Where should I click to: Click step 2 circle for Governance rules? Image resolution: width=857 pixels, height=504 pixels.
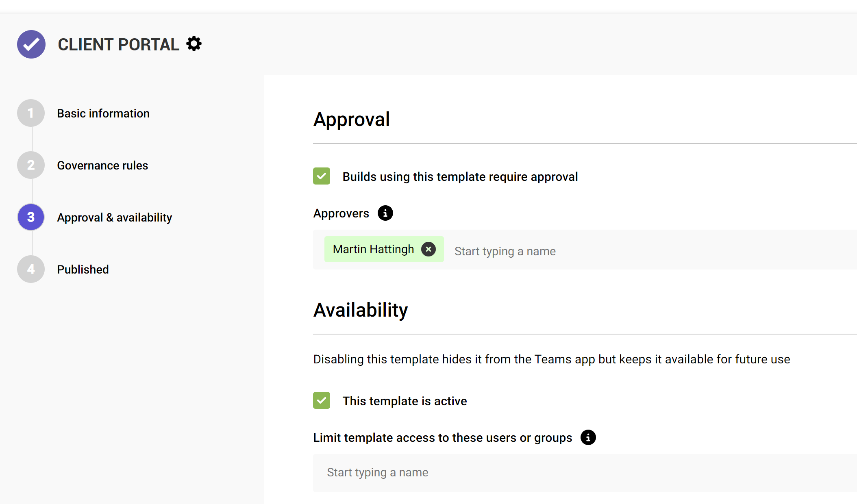pyautogui.click(x=31, y=165)
